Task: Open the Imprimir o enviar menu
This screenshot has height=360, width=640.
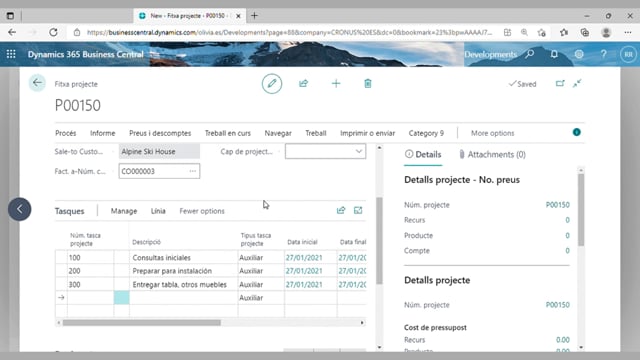Action: [x=367, y=133]
